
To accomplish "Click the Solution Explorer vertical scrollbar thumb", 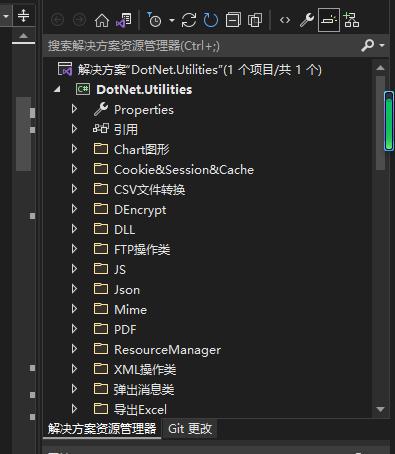I will [380, 123].
